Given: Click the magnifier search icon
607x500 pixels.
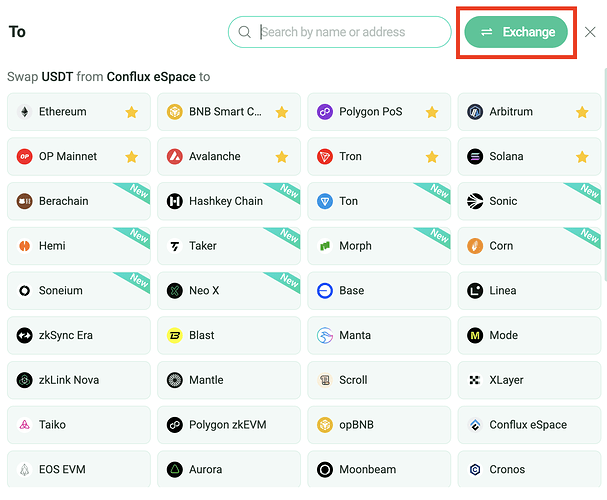Looking at the screenshot, I should click(244, 32).
